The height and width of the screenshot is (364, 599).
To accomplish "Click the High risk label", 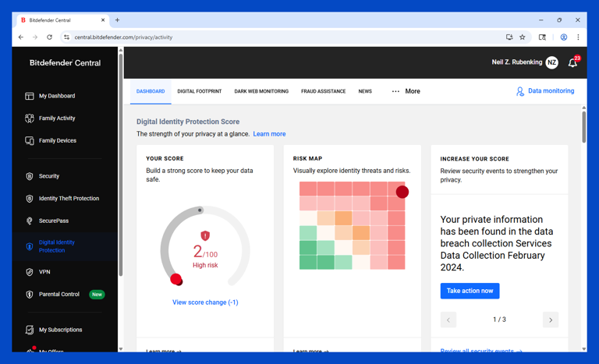I will coord(205,266).
